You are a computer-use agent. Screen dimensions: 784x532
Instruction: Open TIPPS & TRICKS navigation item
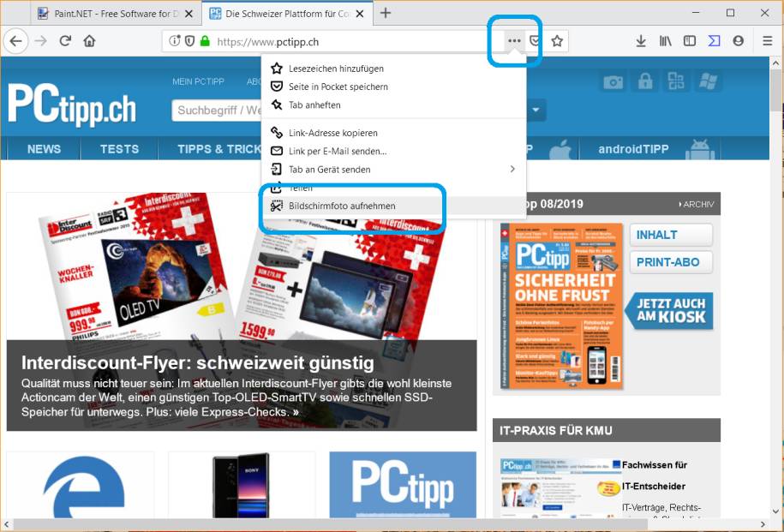(x=219, y=149)
